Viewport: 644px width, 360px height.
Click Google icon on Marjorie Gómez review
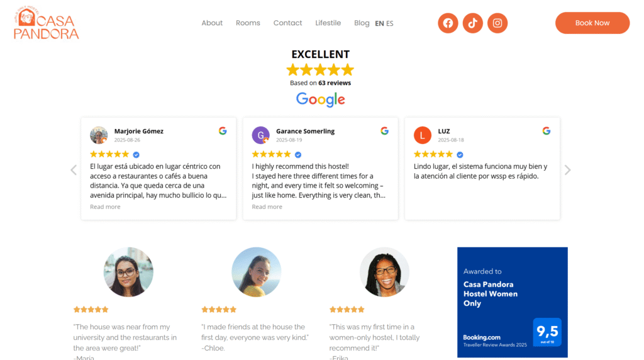pos(223,131)
